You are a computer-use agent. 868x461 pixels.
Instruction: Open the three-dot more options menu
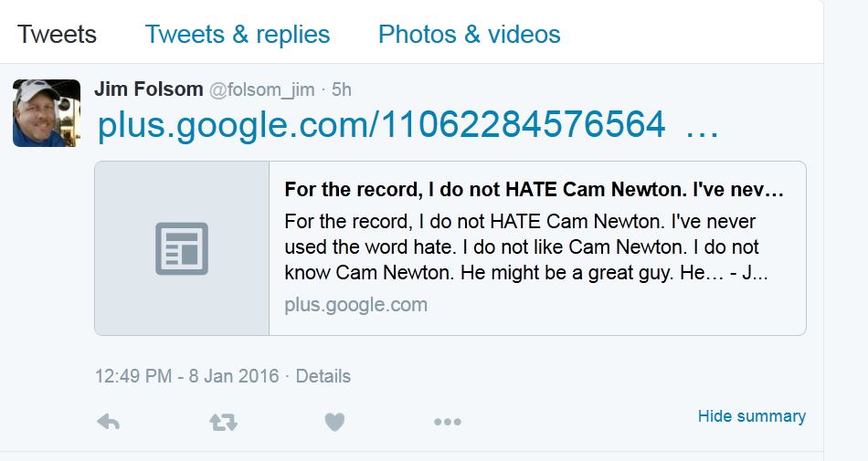(x=448, y=422)
